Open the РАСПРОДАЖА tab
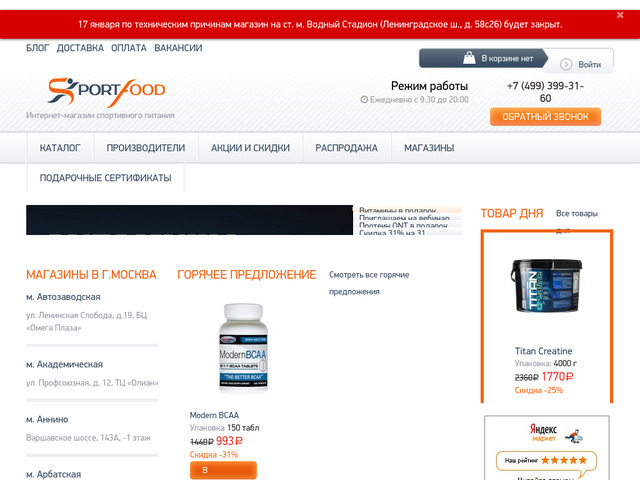 [x=346, y=148]
